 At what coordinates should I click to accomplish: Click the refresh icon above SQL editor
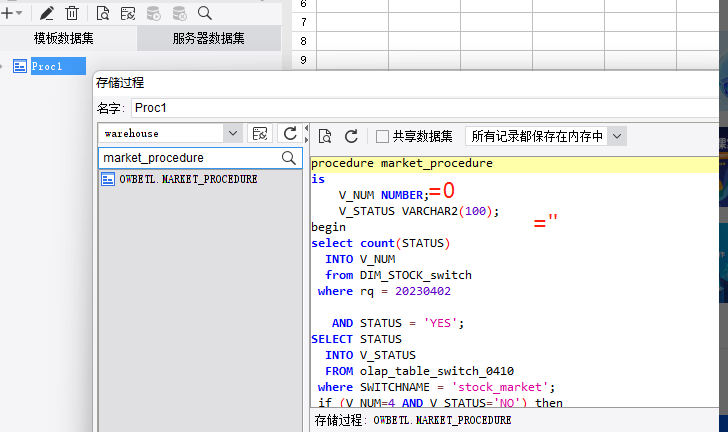[351, 136]
